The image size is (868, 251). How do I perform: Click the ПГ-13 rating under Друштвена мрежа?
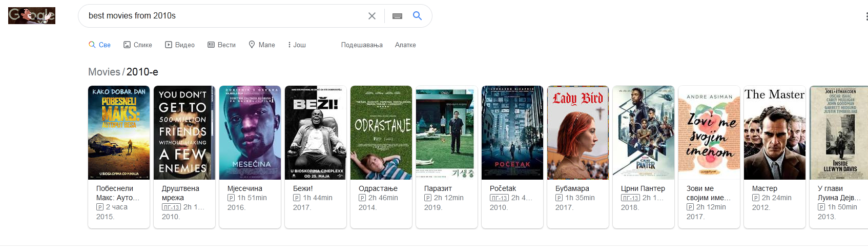pos(171,207)
